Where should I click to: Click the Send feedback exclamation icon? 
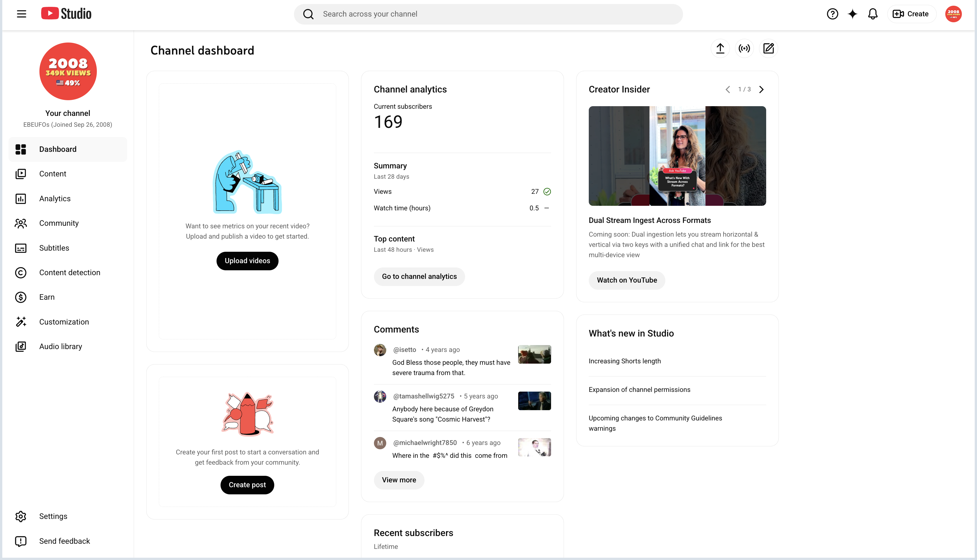[21, 541]
